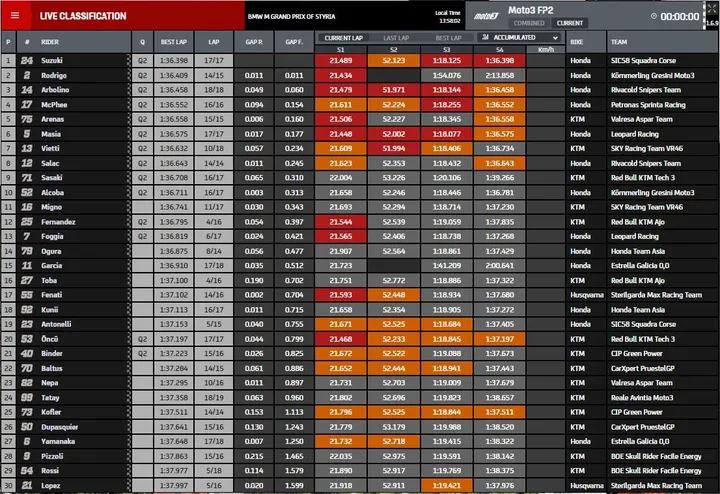Image resolution: width=720 pixels, height=494 pixels.
Task: Select rider Toba's name
Action: (x=49, y=281)
